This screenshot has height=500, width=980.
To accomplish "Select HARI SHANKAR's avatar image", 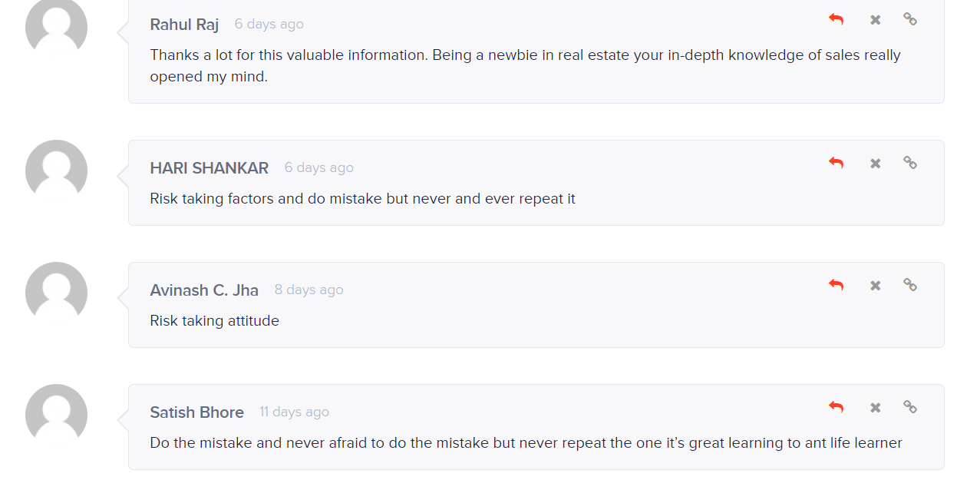I will (56, 171).
